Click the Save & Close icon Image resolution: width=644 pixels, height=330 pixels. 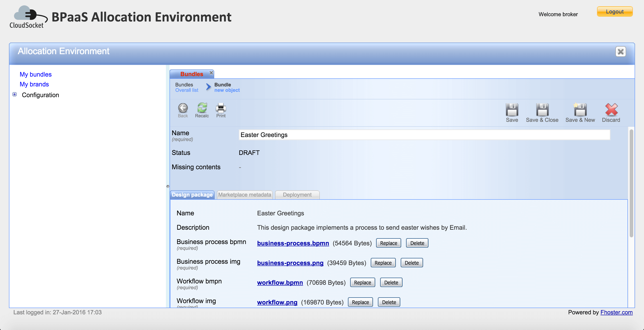(x=542, y=110)
